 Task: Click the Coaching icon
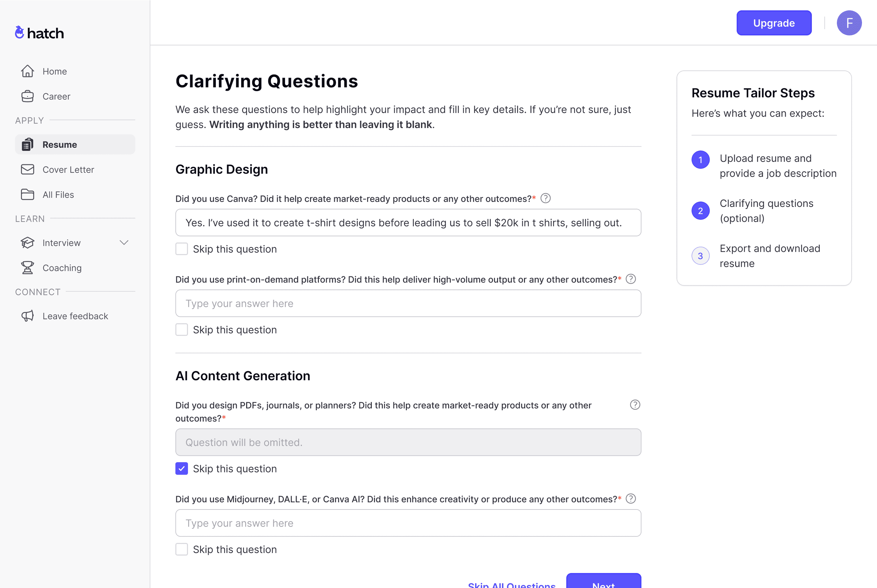point(27,268)
